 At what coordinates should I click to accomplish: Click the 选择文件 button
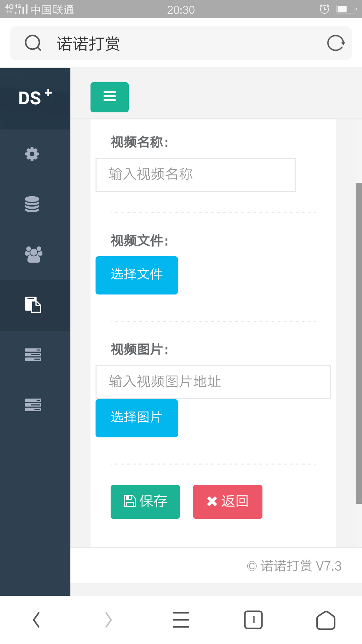click(137, 275)
